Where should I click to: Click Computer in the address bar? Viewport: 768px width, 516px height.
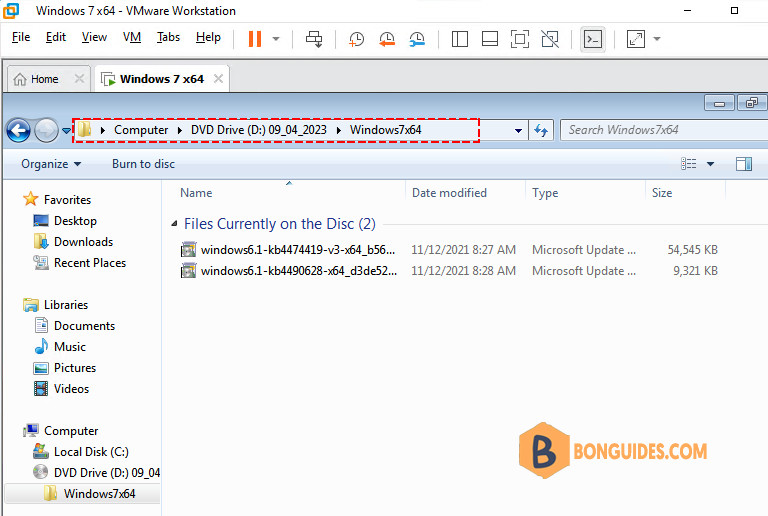point(141,130)
